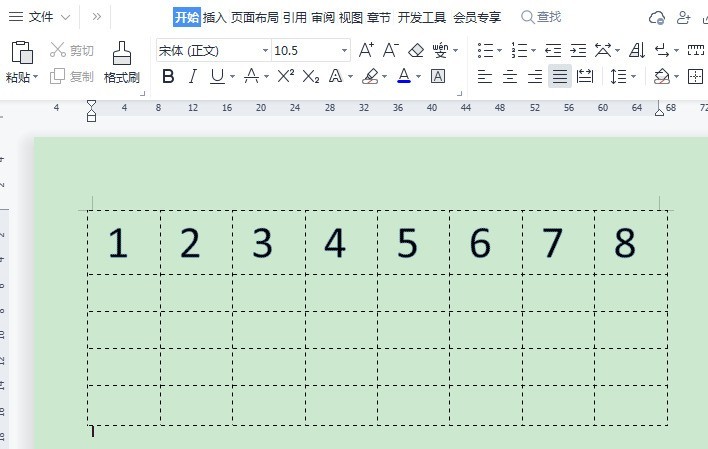Click the Paste clipboard icon
The image size is (708, 449).
click(x=22, y=52)
